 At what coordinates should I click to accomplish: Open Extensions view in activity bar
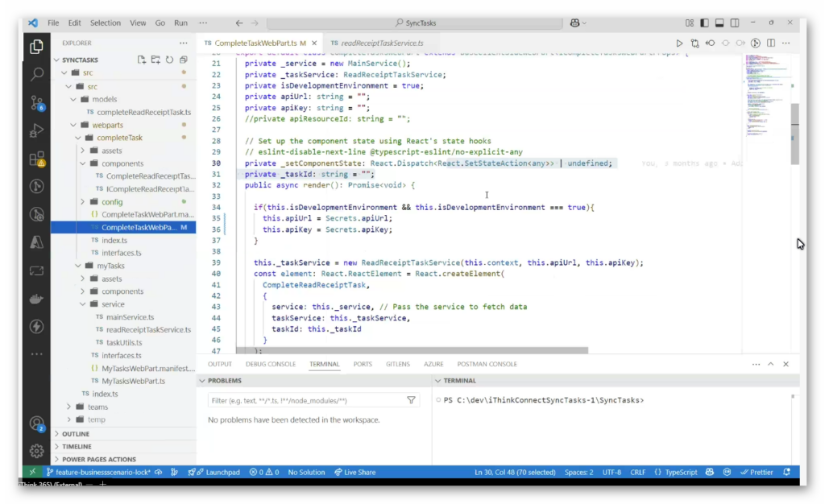pyautogui.click(x=36, y=158)
